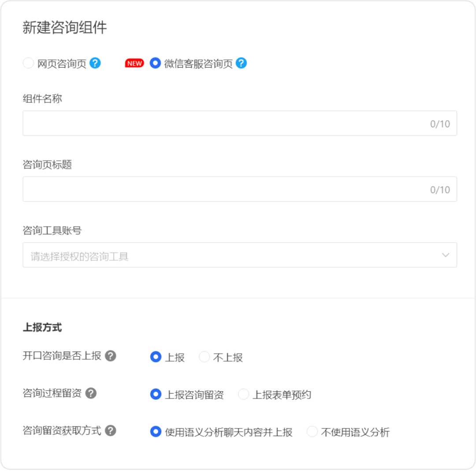Click the 组件名称 label
Image resolution: width=476 pixels, height=471 pixels.
pos(42,99)
